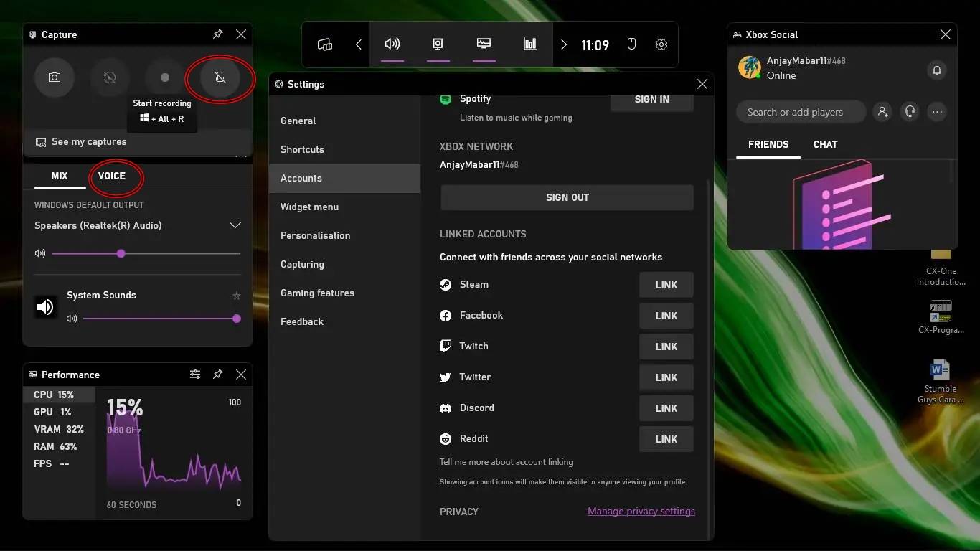This screenshot has height=551, width=980.
Task: Select the RAM 63% metric
Action: coord(59,446)
